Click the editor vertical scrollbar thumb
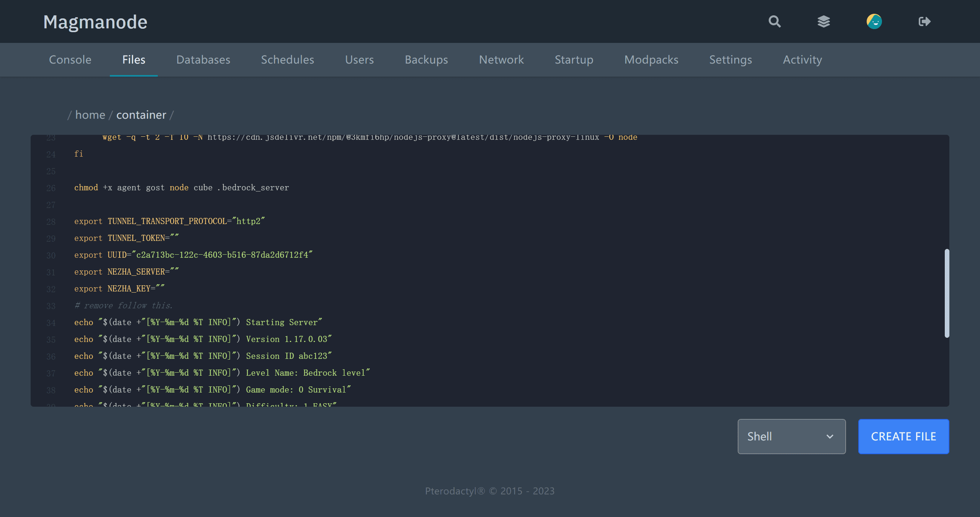This screenshot has width=980, height=517. (x=947, y=293)
